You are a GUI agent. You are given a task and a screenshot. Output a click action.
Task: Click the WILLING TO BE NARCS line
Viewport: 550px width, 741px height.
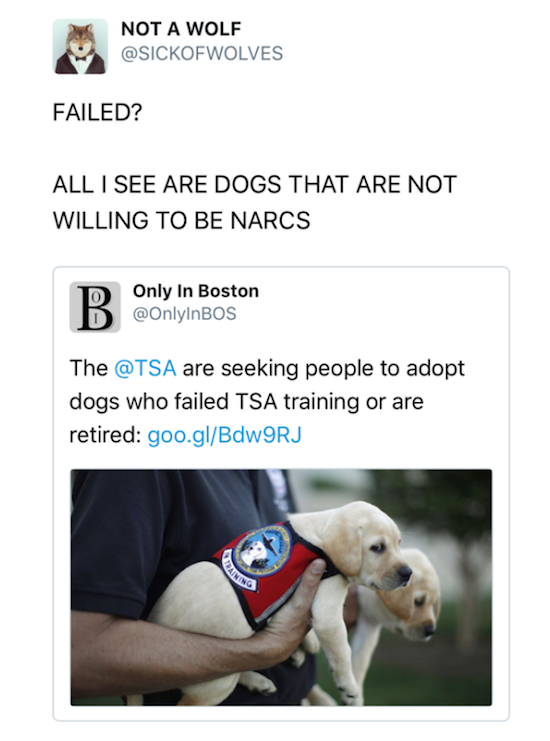181,220
